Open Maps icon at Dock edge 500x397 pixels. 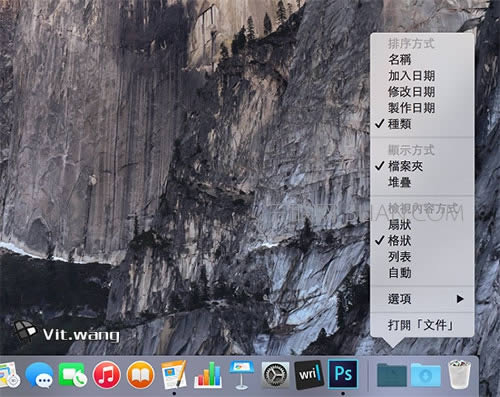9,375
